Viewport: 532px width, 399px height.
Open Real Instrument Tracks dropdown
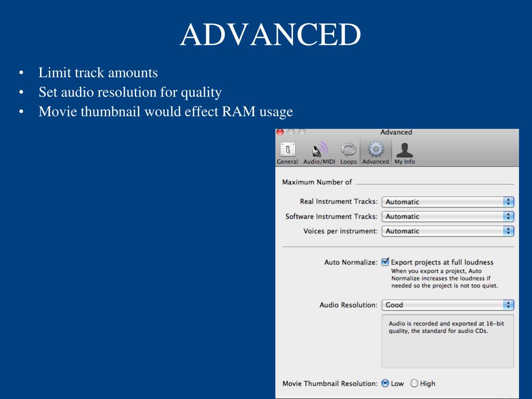448,202
